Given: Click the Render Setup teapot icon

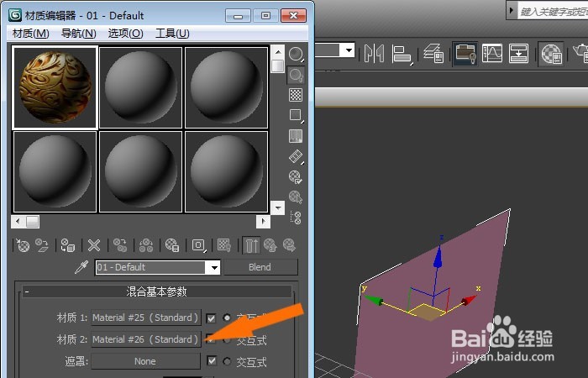Looking at the screenshot, I should [580, 53].
